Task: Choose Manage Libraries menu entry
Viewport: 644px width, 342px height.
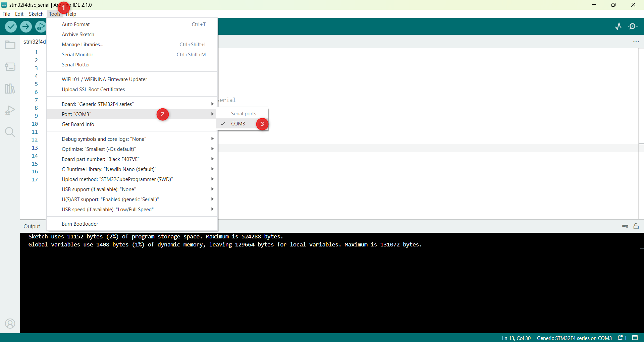Action: click(132, 44)
